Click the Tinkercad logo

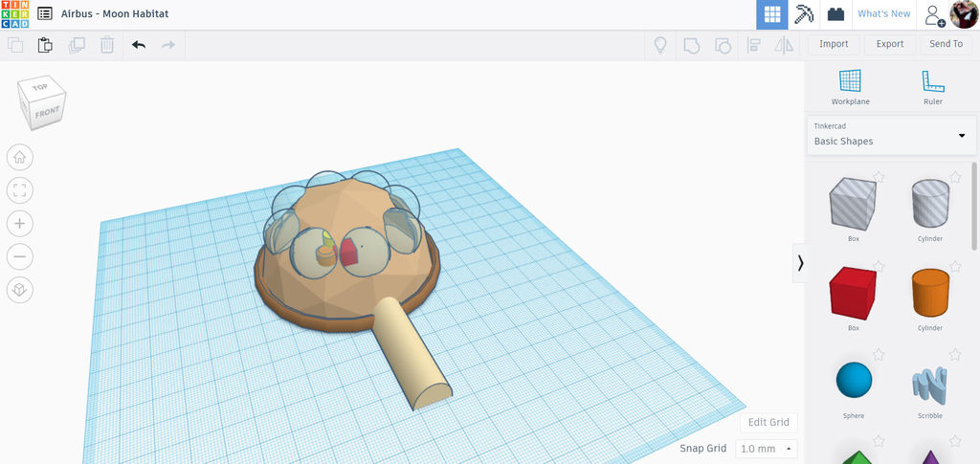pos(14,14)
